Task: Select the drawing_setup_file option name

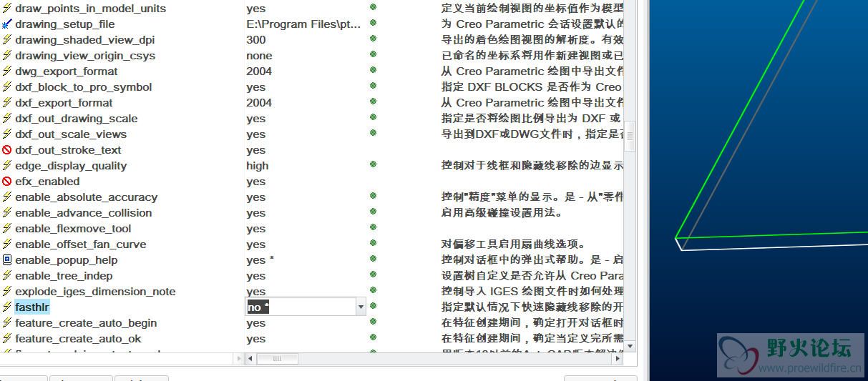Action: click(x=64, y=24)
